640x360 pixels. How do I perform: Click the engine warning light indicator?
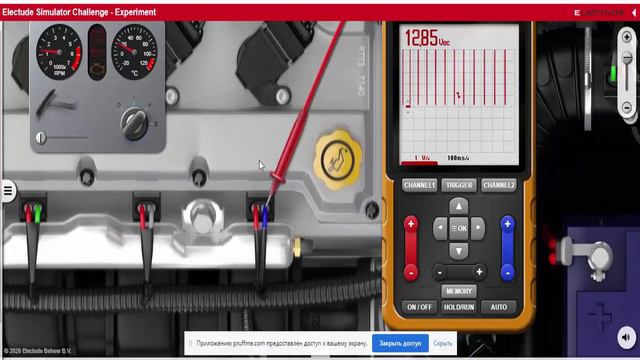97,70
